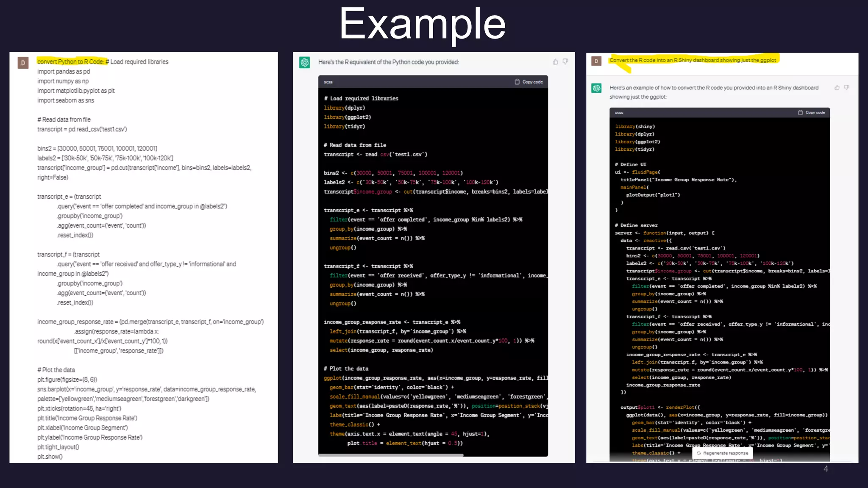The image size is (868, 488).
Task: Click highlighted 'Convert the R code' Shiny prompt
Action: (693, 60)
